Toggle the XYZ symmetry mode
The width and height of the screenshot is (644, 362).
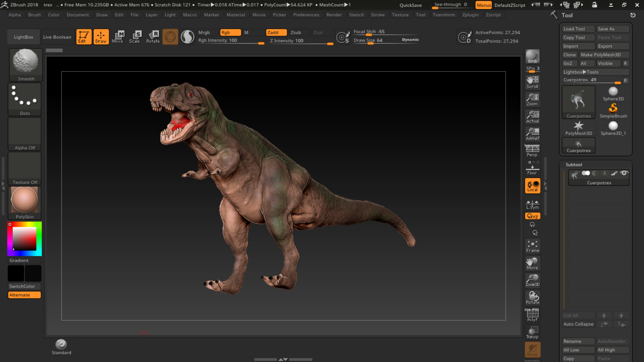click(x=533, y=216)
